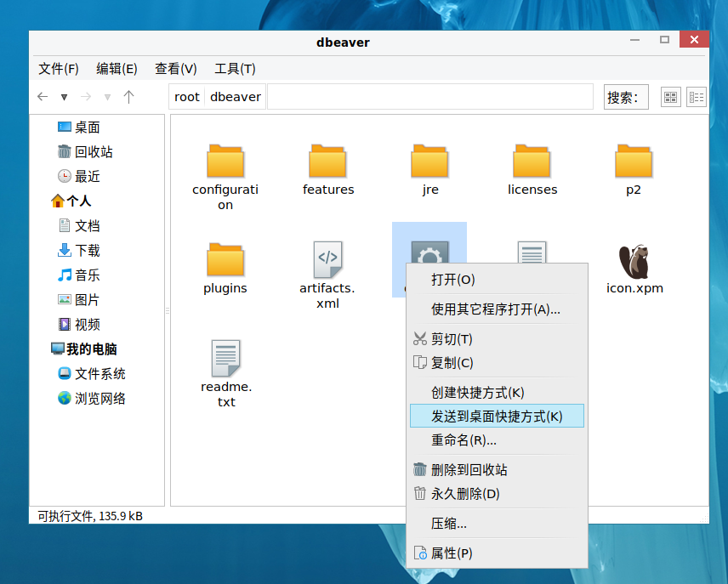This screenshot has width=728, height=584.
Task: Maximize the dbeaver window
Action: 664,40
